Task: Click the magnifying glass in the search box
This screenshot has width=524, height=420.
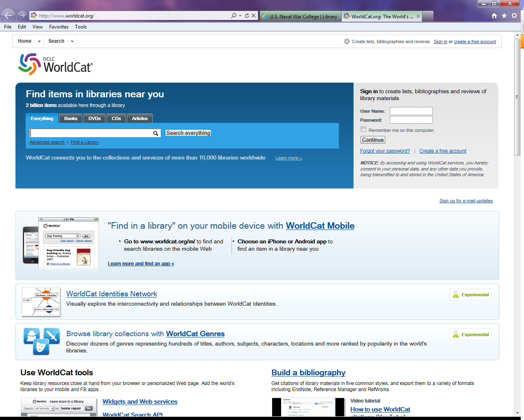Action: 155,133
